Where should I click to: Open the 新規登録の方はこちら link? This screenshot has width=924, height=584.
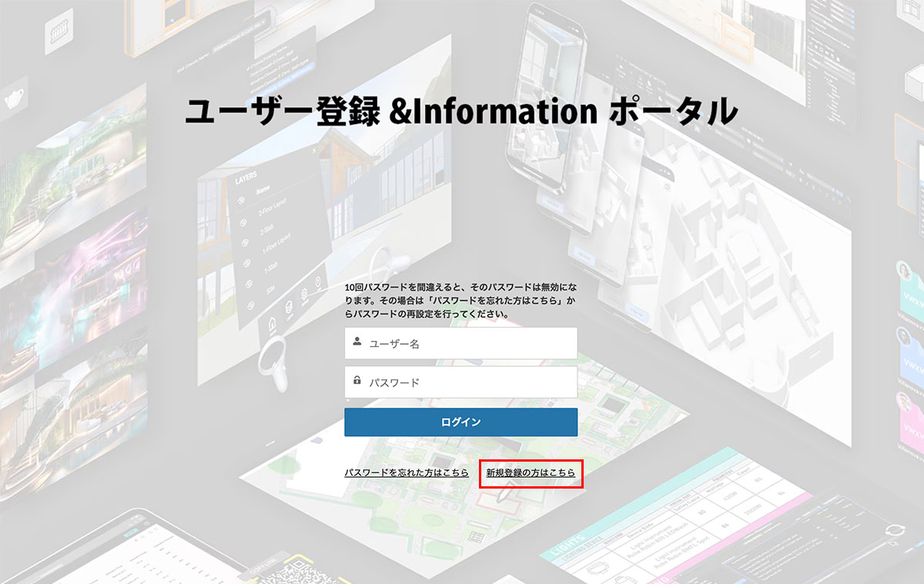531,473
